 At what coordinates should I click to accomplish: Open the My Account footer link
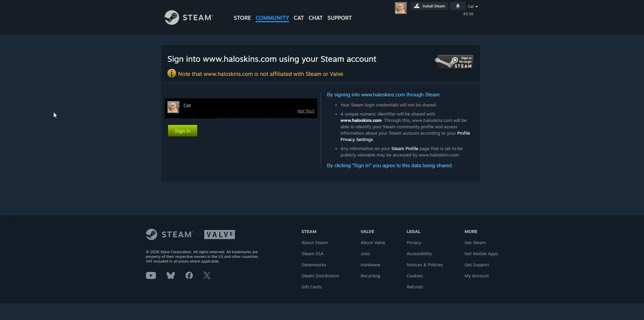[x=476, y=276]
